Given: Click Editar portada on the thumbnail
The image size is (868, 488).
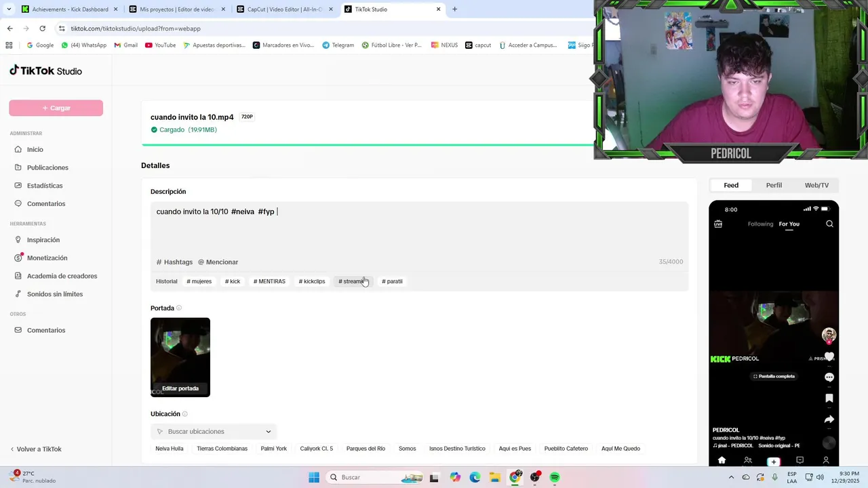Looking at the screenshot, I should 180,388.
